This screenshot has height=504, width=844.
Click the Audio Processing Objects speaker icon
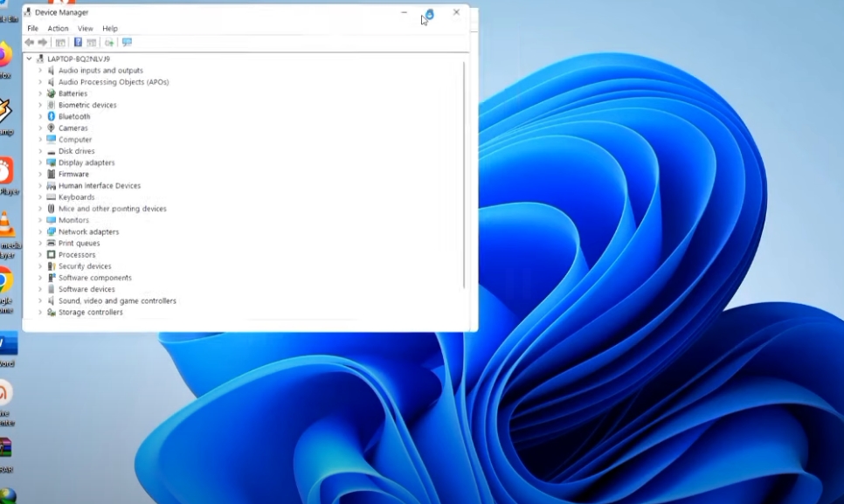click(x=52, y=82)
